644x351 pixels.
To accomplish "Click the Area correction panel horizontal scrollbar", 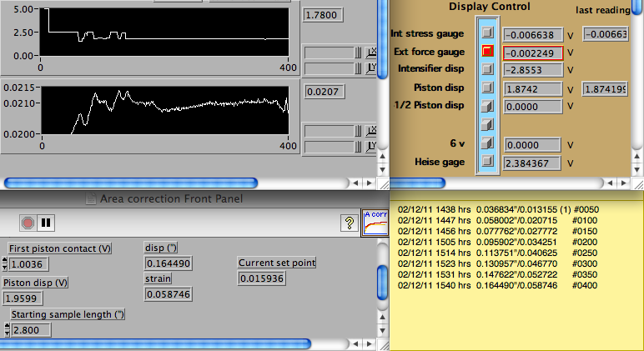I will coord(158,343).
